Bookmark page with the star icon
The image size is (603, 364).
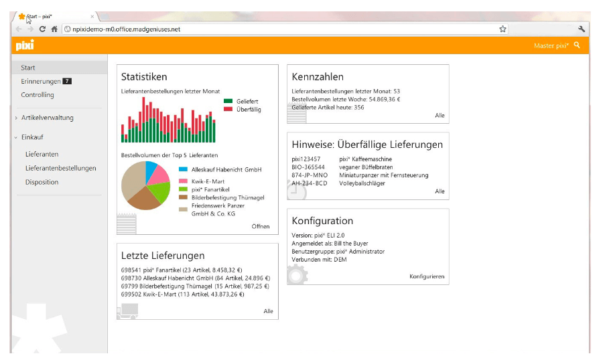pos(503,29)
